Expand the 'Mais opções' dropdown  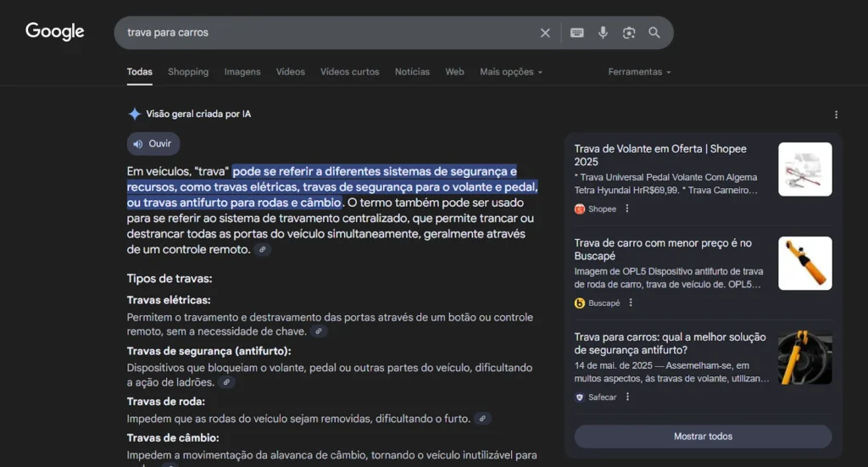(x=510, y=72)
